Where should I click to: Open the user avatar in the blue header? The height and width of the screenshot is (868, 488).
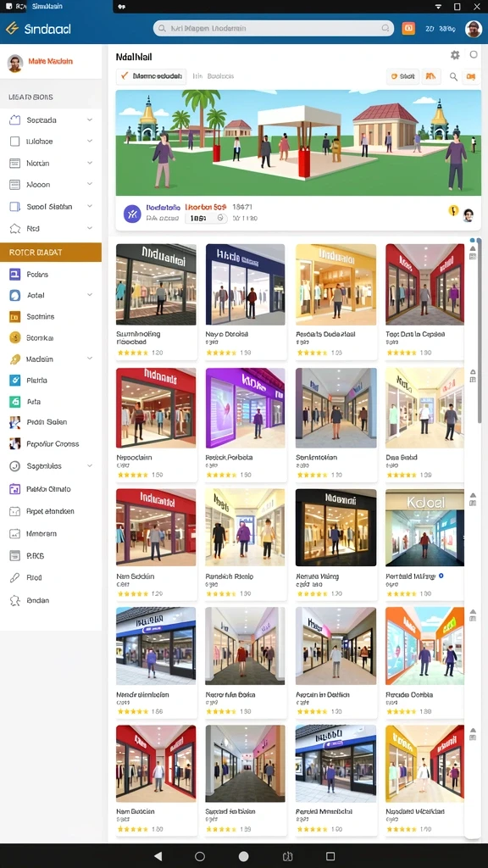pyautogui.click(x=473, y=29)
